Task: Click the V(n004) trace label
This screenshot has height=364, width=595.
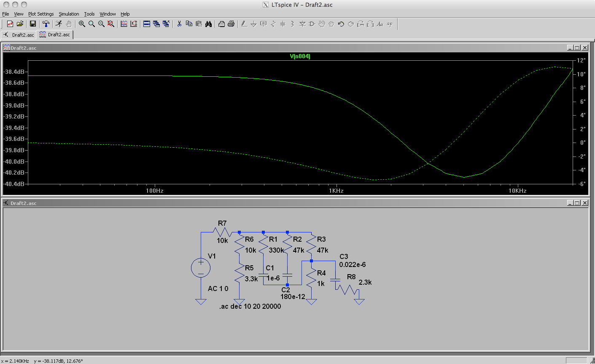Action: coord(300,56)
